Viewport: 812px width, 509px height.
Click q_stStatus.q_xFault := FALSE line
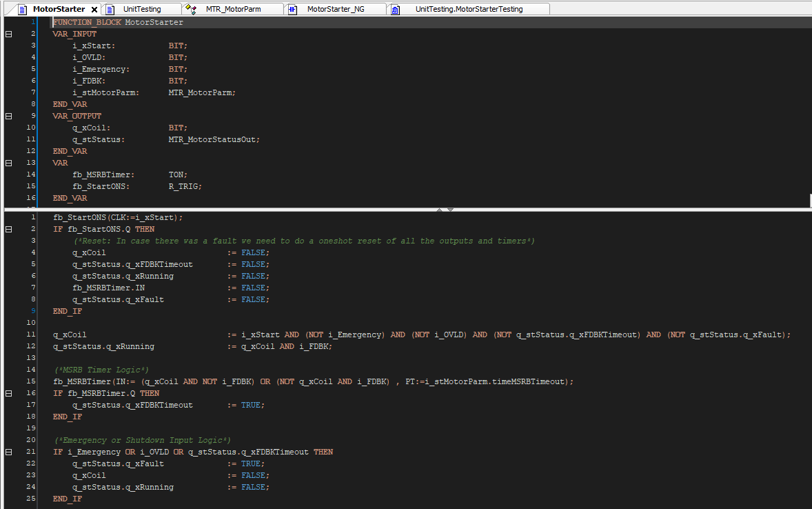171,299
